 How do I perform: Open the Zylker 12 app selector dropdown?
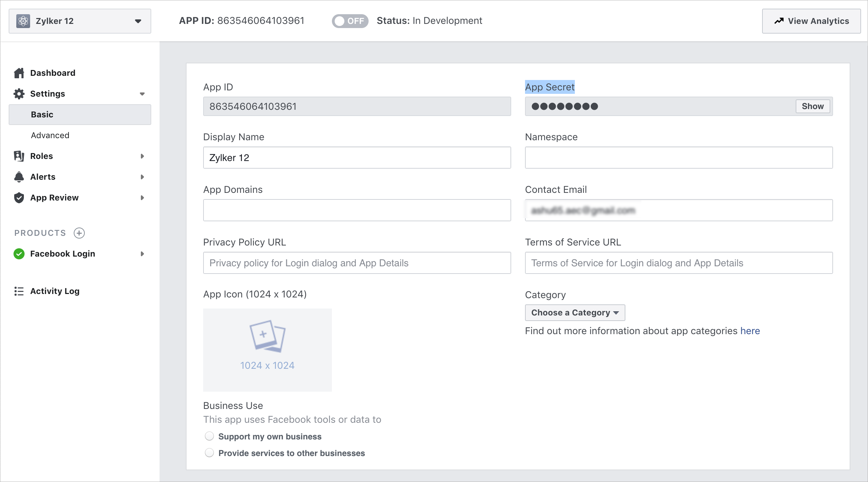pos(80,21)
